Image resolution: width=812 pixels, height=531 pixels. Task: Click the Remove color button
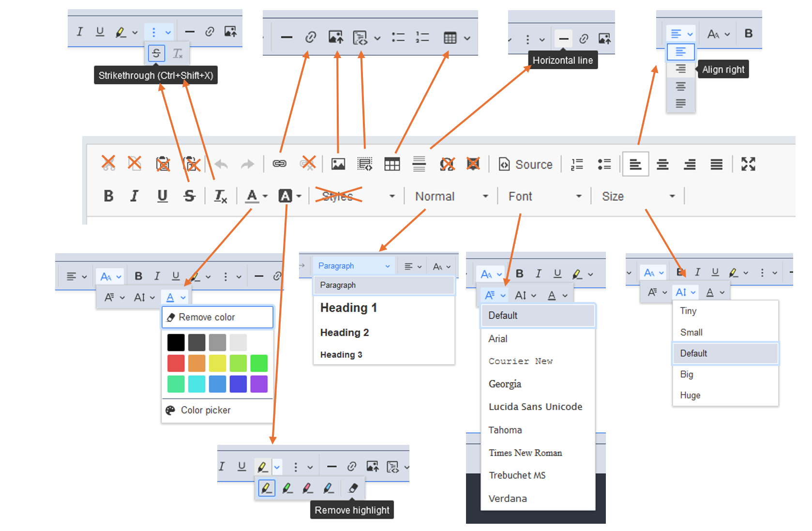217,317
